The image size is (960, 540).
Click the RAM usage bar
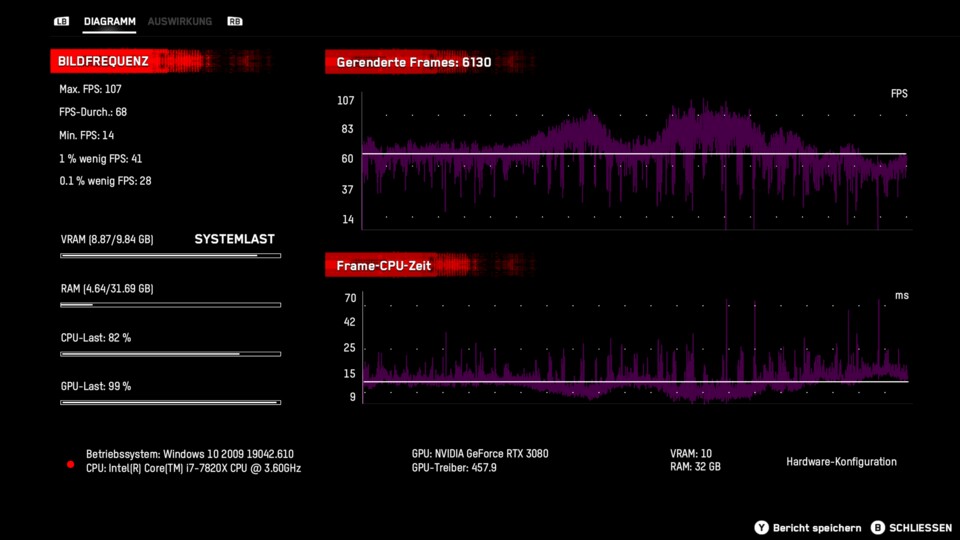170,305
